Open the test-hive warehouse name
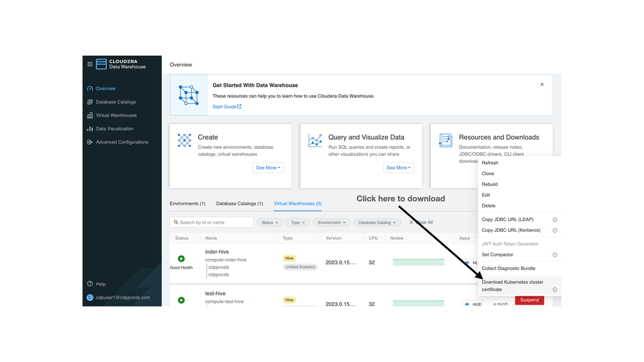 click(x=215, y=294)
